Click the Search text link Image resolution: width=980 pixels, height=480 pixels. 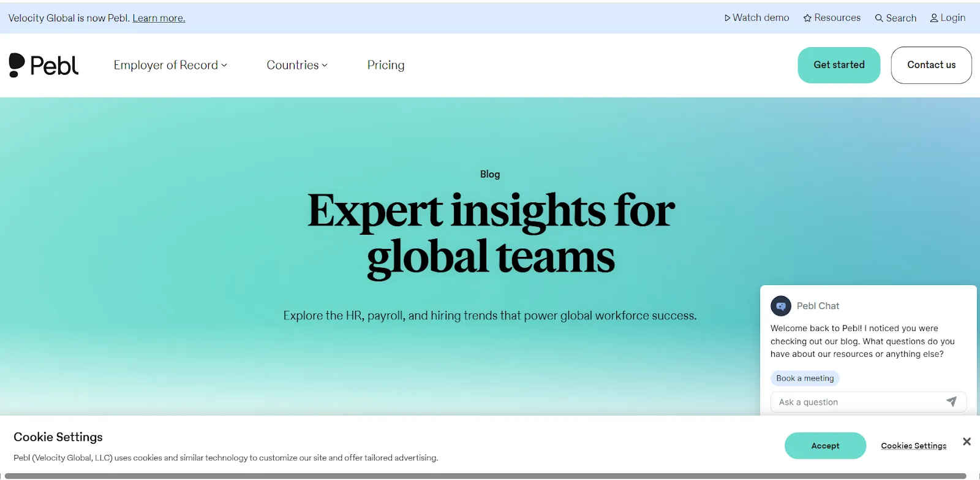click(901, 18)
